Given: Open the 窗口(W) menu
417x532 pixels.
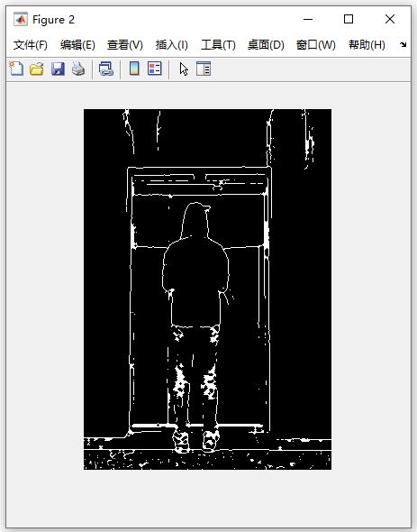Looking at the screenshot, I should tap(315, 45).
